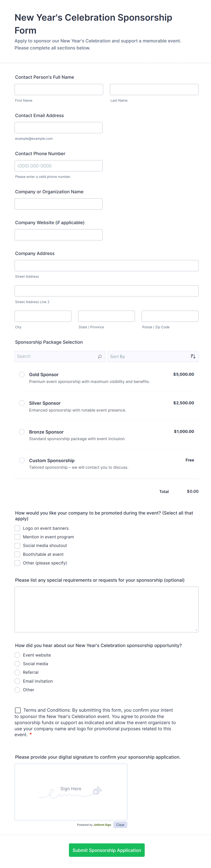This screenshot has width=211, height=868.
Task: Choose the Silver Sponsor option
Action: (x=22, y=403)
